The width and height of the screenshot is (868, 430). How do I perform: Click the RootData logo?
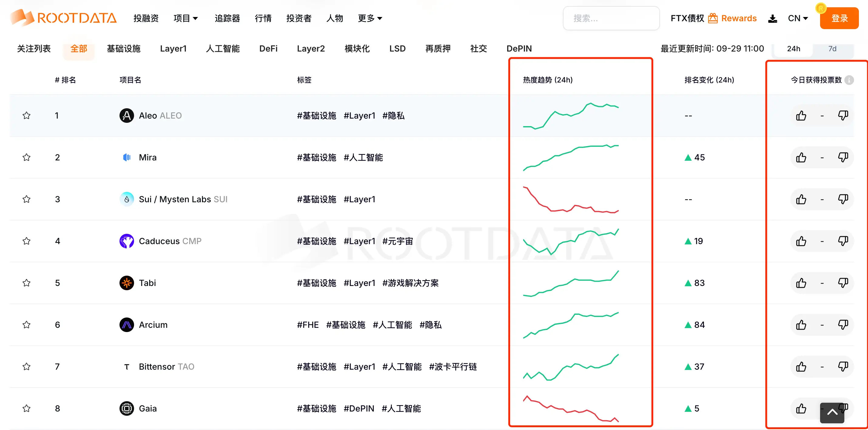pyautogui.click(x=63, y=18)
